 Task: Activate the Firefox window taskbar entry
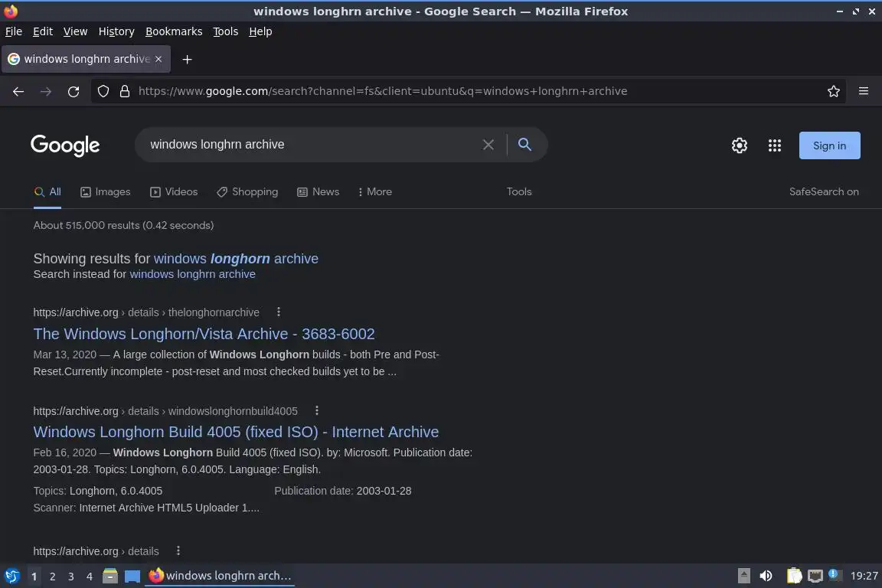click(220, 576)
